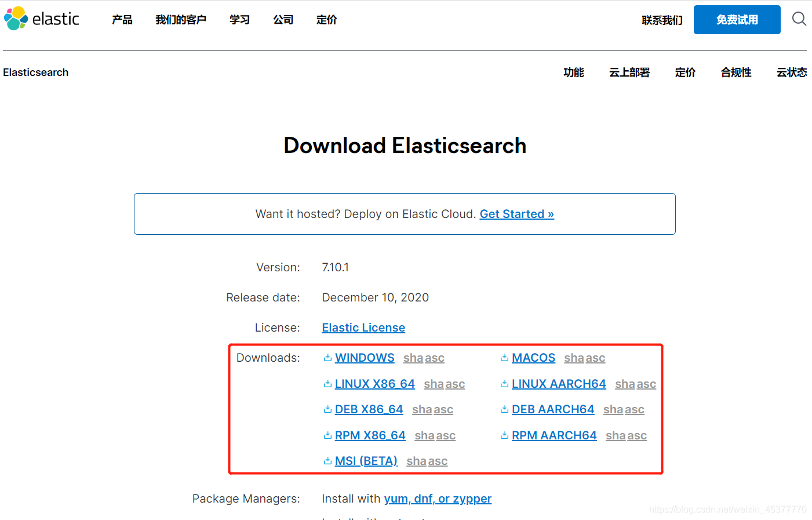The width and height of the screenshot is (812, 520).
Task: Download the RPM AARCH64 package
Action: tap(554, 435)
